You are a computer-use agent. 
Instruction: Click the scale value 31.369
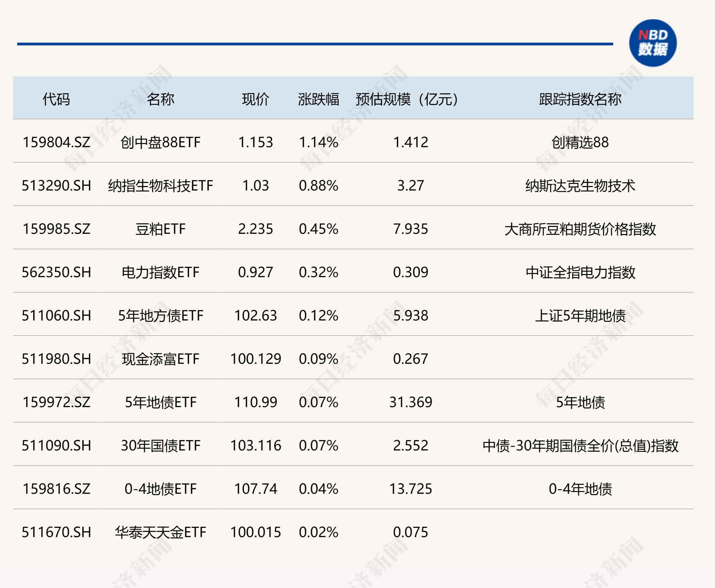point(411,402)
